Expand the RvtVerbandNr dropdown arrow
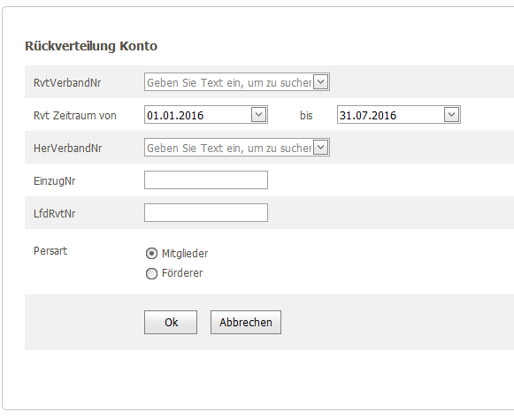Screen dimensions: 514x420 tap(320, 82)
